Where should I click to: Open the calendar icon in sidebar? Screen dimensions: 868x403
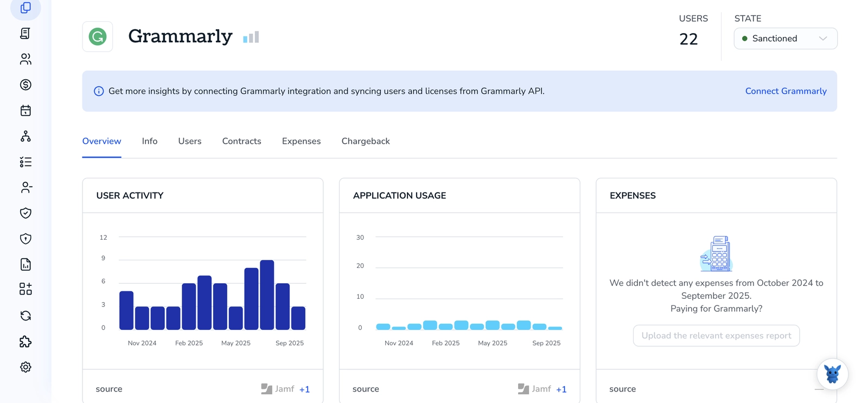[25, 111]
